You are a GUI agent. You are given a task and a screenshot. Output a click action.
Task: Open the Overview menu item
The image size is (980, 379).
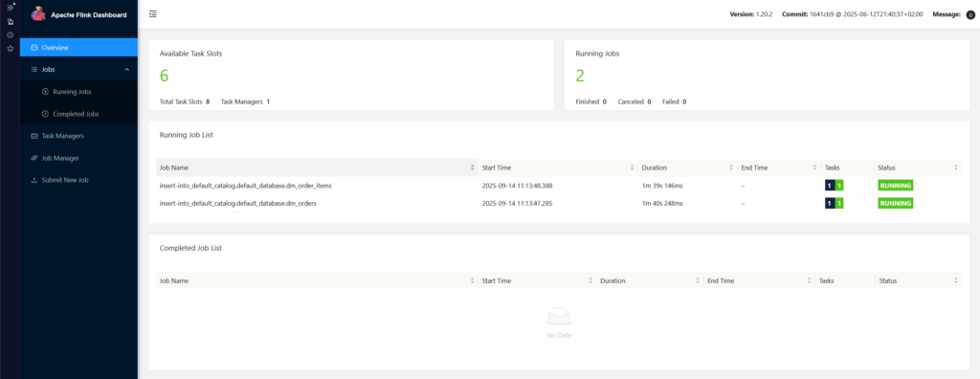click(78, 48)
